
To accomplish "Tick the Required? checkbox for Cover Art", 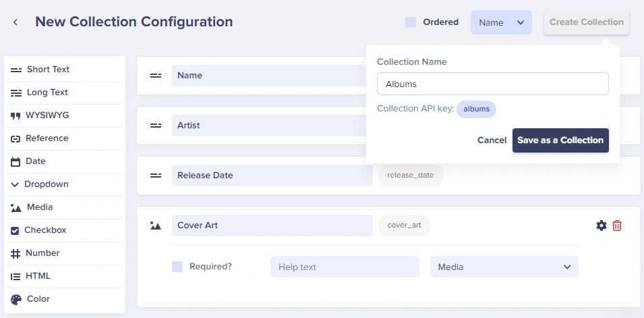I will coord(177,267).
